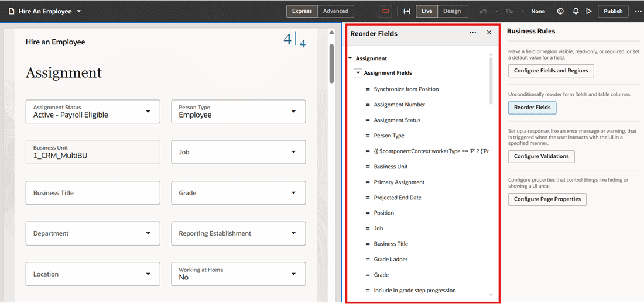Image resolution: width=644 pixels, height=304 pixels.
Task: Switch to Advanced mode
Action: [335, 11]
